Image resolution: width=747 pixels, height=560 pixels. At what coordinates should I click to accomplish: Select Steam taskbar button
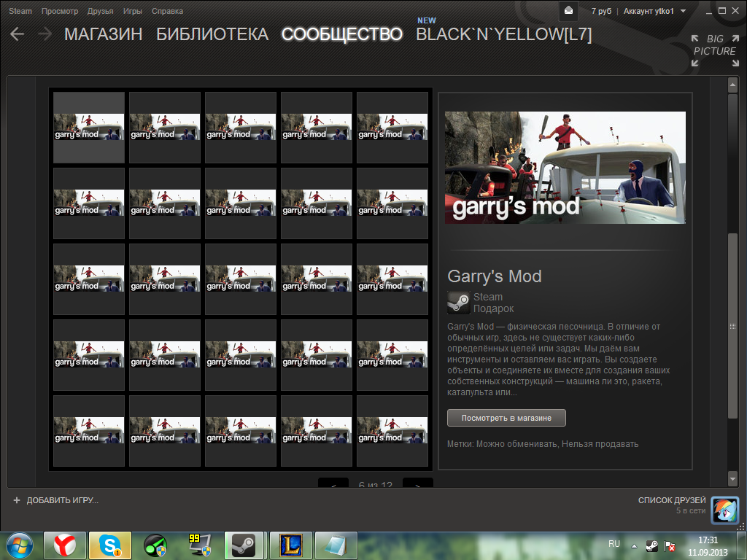tap(244, 545)
